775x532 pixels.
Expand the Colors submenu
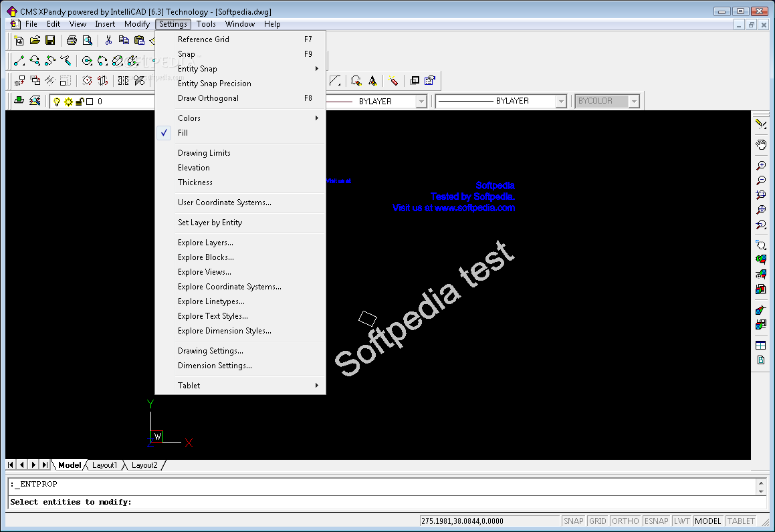[240, 118]
